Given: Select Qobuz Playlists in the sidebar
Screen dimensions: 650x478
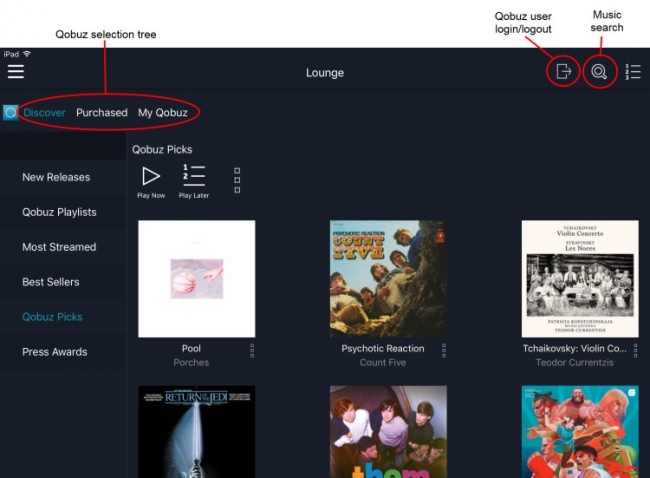Looking at the screenshot, I should point(63,212).
